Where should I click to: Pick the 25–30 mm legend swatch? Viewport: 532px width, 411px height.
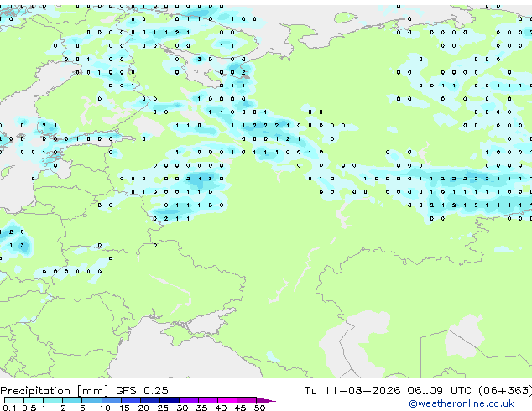169,400
